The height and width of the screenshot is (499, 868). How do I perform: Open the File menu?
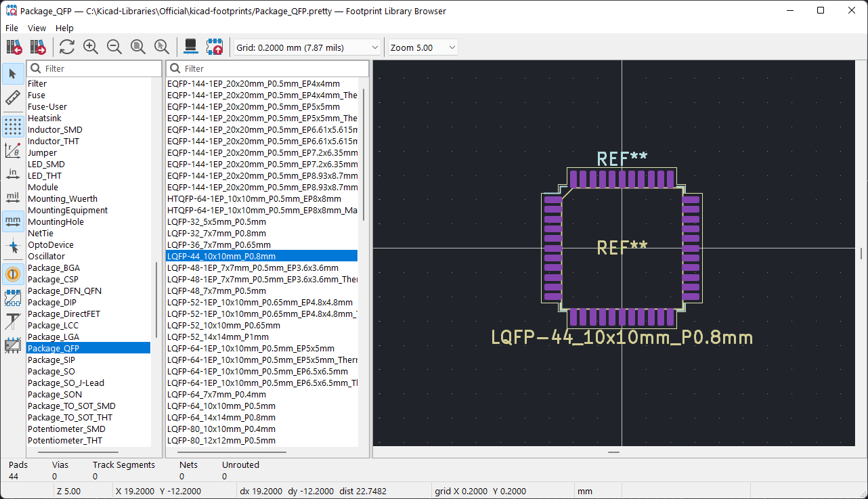pyautogui.click(x=12, y=28)
